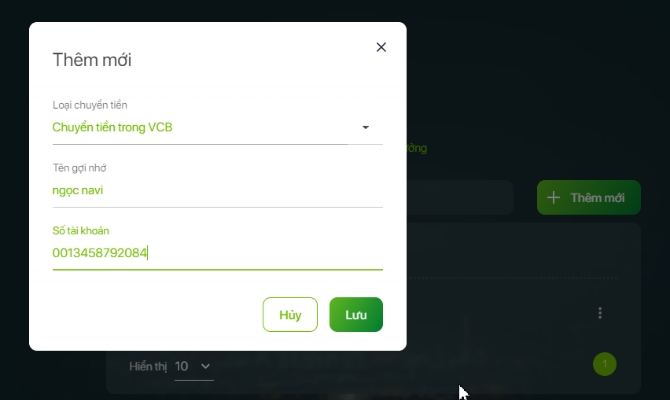Select the 10 rows-per-page value
The height and width of the screenshot is (400, 670).
pos(181,366)
